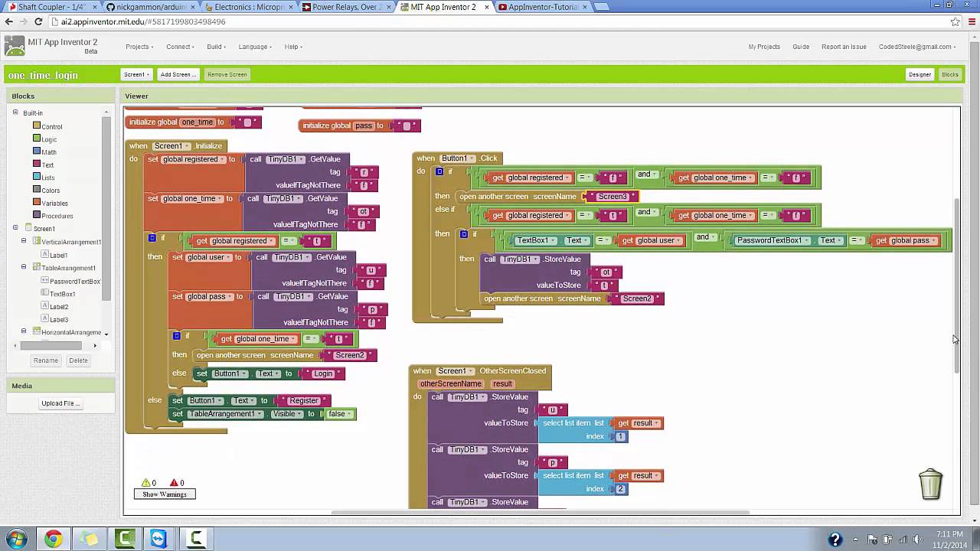Go back with the browser back arrow
Image resolution: width=980 pixels, height=551 pixels.
click(x=9, y=21)
